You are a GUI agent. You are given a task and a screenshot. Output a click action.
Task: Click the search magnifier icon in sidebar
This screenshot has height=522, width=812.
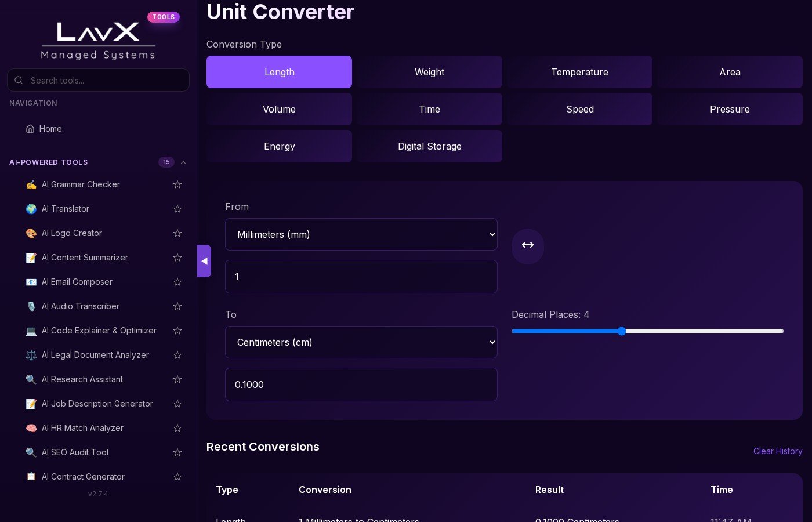pos(19,81)
